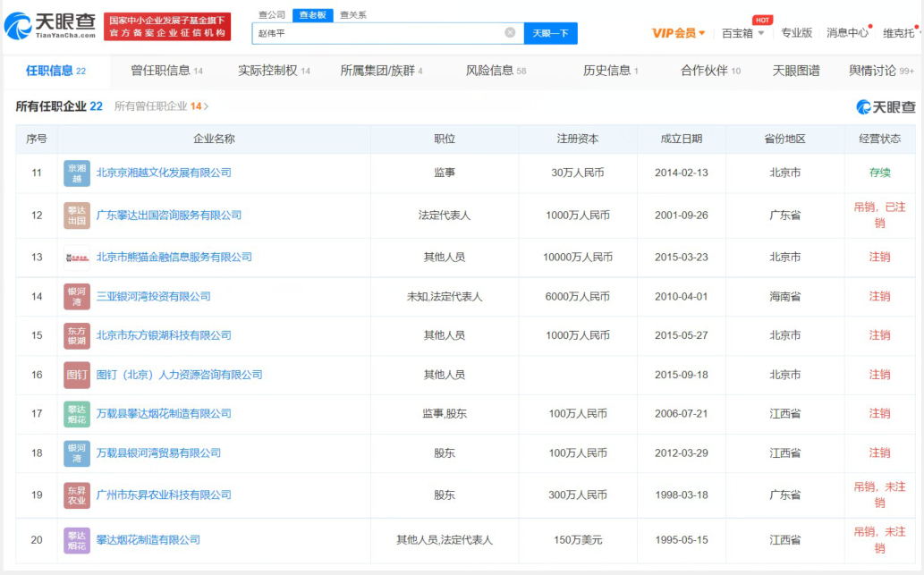Select the 查老板 search tab

[313, 14]
